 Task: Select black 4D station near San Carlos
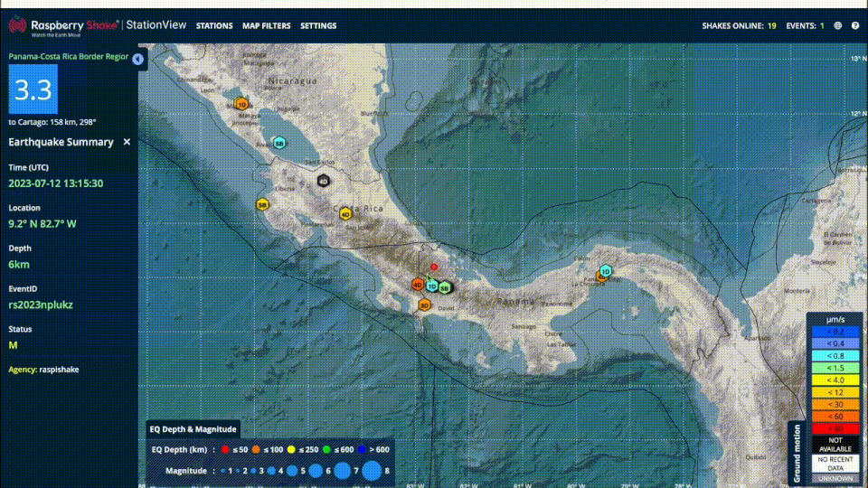coord(324,181)
